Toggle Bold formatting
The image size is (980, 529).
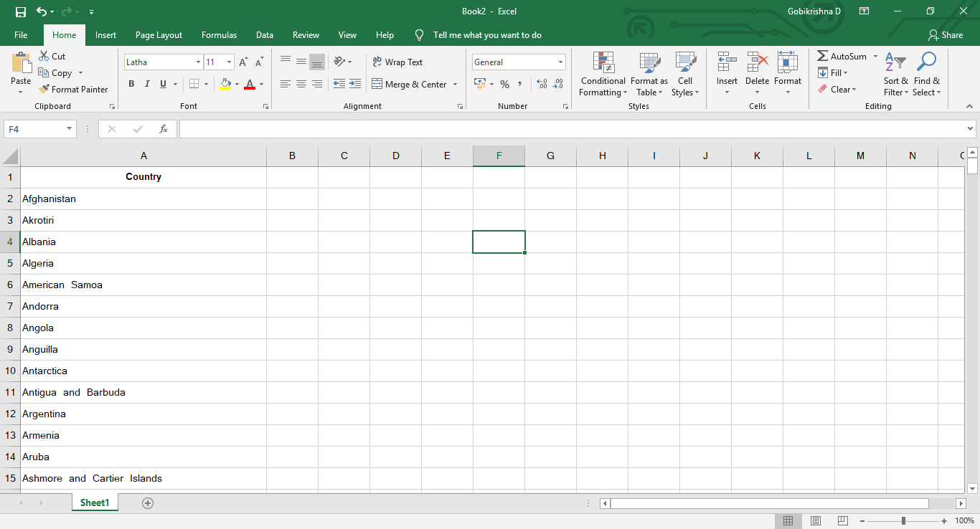131,84
